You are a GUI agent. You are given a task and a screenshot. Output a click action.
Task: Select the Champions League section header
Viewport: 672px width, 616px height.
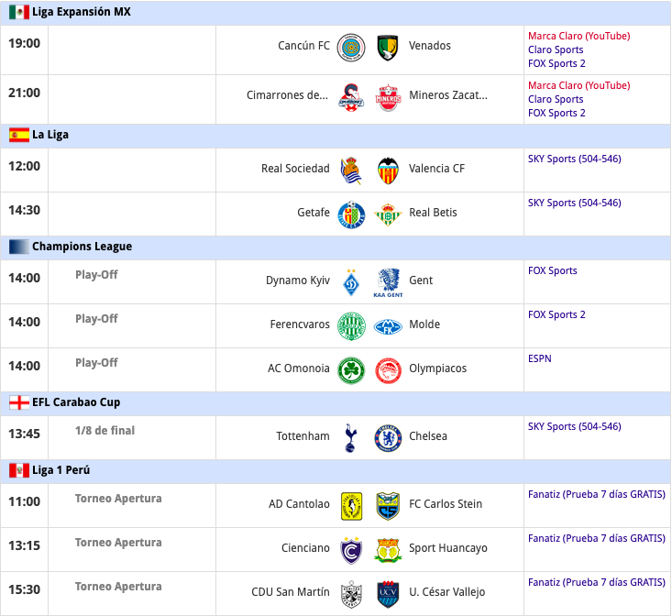tap(336, 247)
